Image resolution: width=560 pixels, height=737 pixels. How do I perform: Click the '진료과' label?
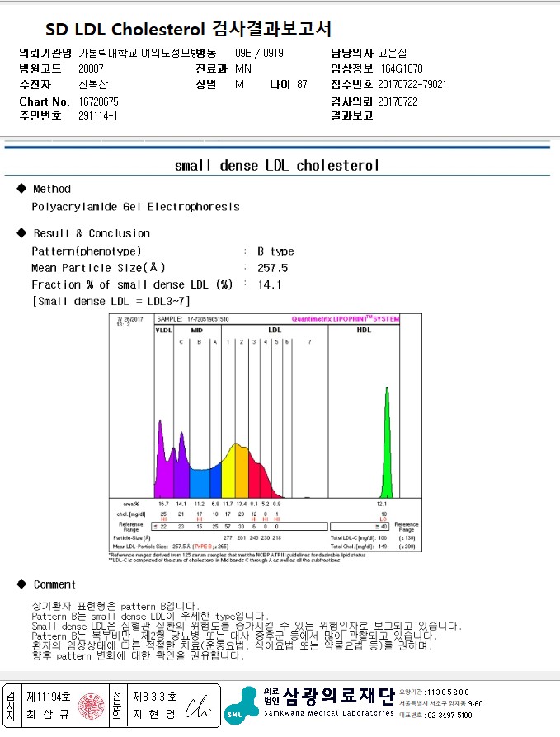(x=211, y=68)
